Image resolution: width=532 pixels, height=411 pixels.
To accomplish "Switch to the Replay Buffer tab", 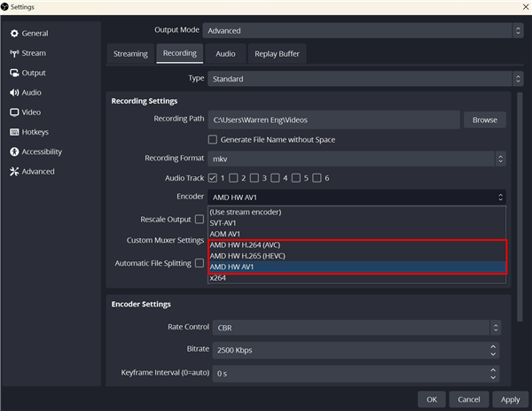I will point(277,54).
